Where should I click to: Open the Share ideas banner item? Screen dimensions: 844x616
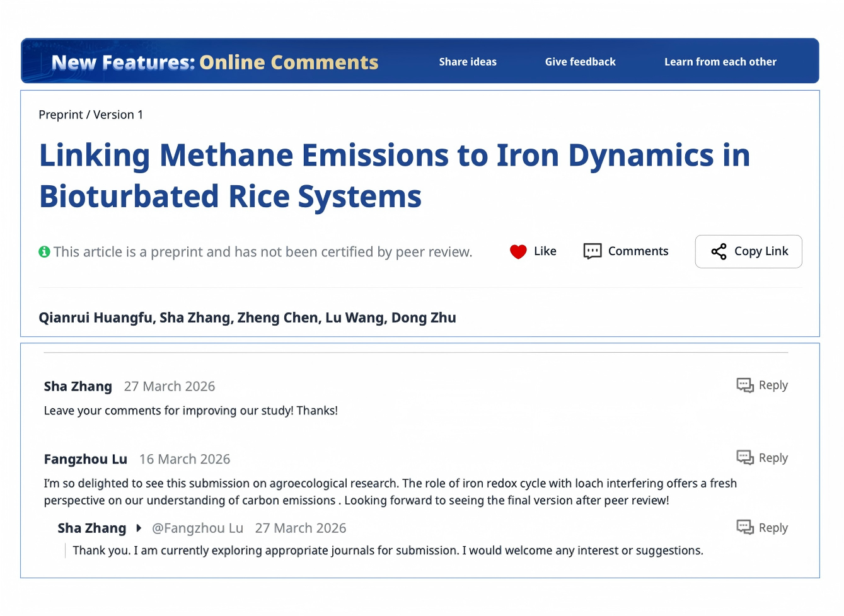468,62
